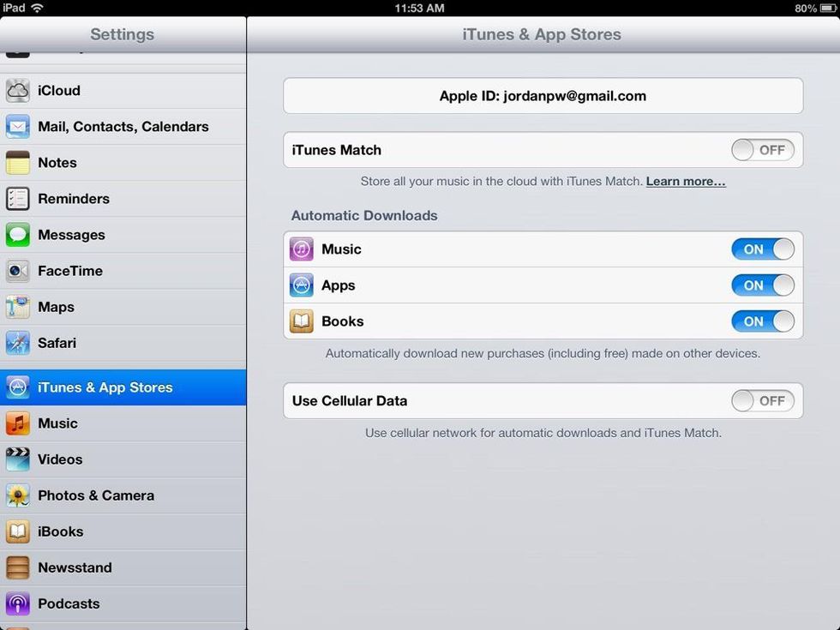Enable the Use Cellular Data switch

point(762,400)
